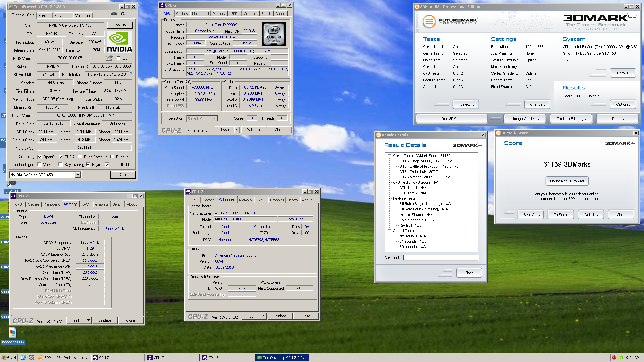Viewport: 644px width, 362px height.
Task: Collapse the CPU Tests tree node
Action: (x=390, y=182)
